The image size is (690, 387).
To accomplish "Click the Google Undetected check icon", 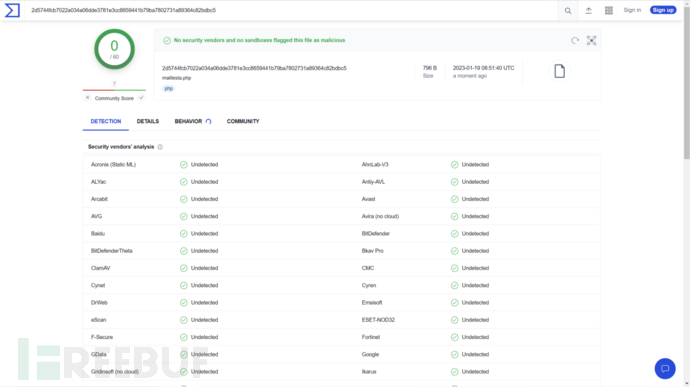I will 454,354.
